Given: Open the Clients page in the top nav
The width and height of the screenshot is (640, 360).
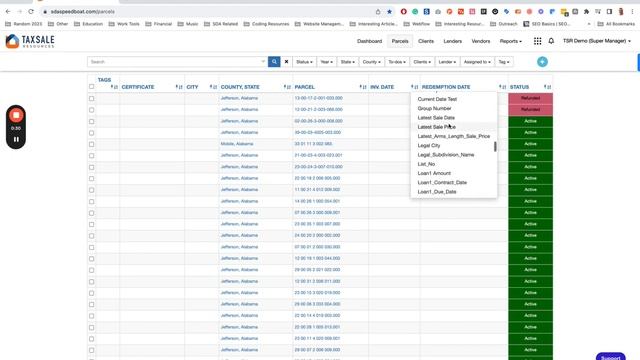Looking at the screenshot, I should [426, 41].
